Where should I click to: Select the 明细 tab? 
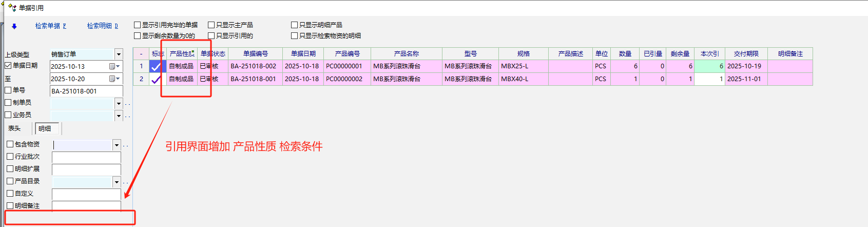click(45, 128)
